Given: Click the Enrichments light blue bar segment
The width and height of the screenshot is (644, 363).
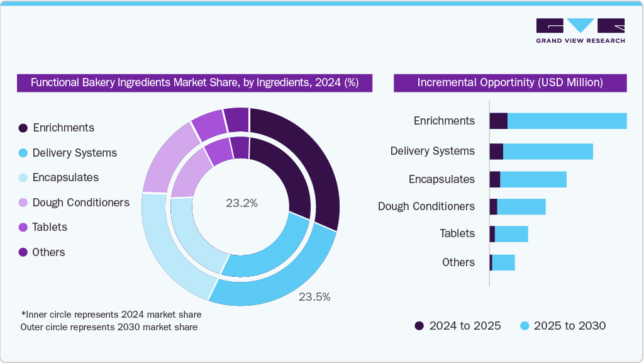Looking at the screenshot, I should [567, 121].
